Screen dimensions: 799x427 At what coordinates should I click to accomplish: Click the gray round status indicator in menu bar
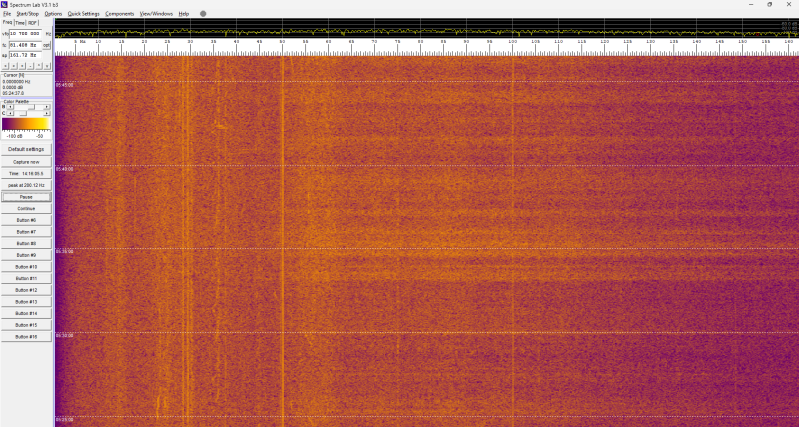(x=203, y=14)
